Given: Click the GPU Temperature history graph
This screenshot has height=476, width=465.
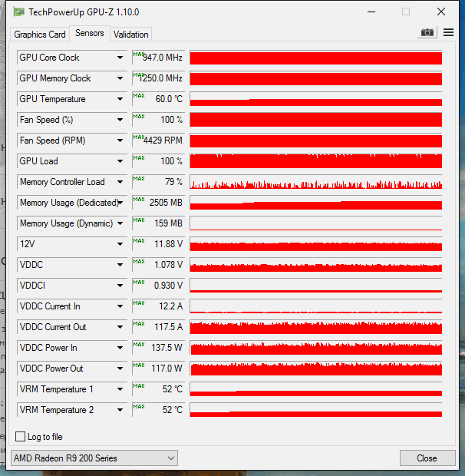Looking at the screenshot, I should coord(316,99).
